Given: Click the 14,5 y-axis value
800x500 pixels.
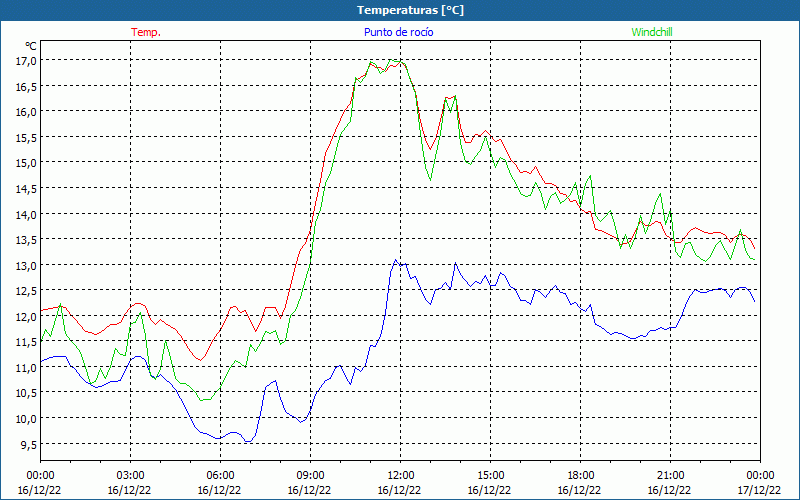Looking at the screenshot, I should [27, 189].
